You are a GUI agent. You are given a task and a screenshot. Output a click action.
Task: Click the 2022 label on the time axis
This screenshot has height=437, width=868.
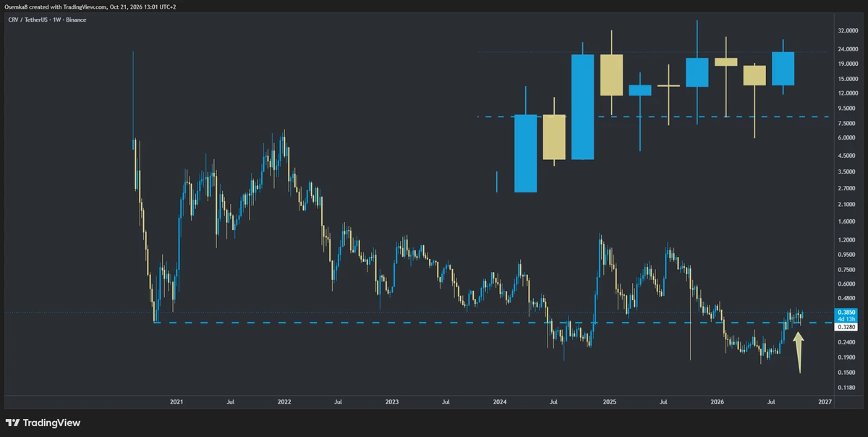pos(284,401)
